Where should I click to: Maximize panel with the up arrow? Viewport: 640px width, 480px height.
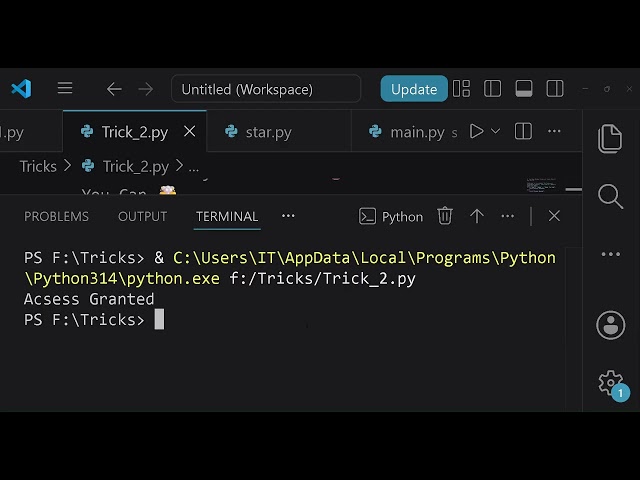(x=477, y=216)
